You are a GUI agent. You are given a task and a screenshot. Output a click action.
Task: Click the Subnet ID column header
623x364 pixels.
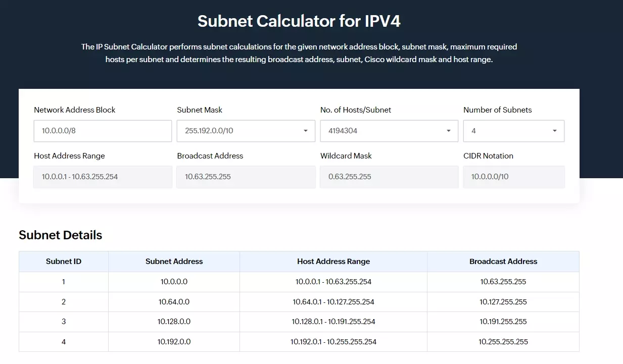coord(63,261)
